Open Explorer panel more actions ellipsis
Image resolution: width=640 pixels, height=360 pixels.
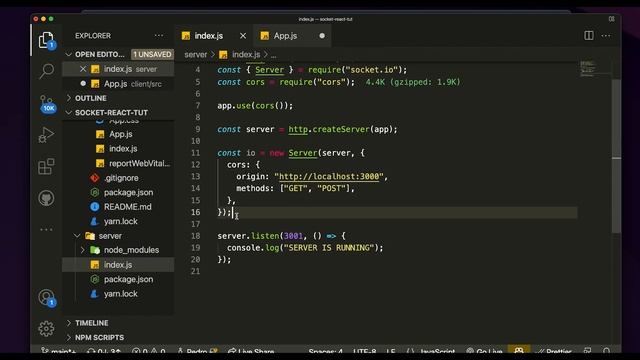[159, 36]
